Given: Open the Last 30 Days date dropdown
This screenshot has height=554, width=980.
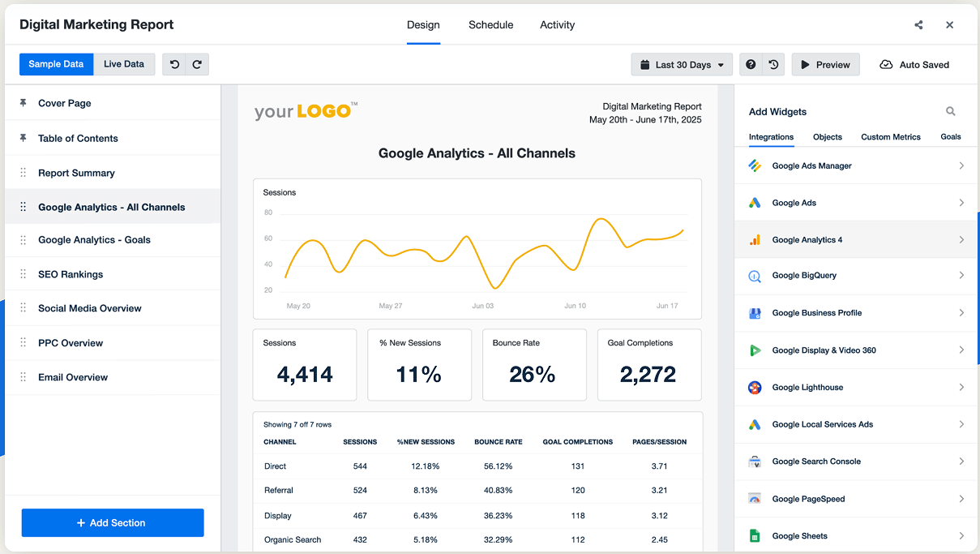Looking at the screenshot, I should click(x=682, y=64).
